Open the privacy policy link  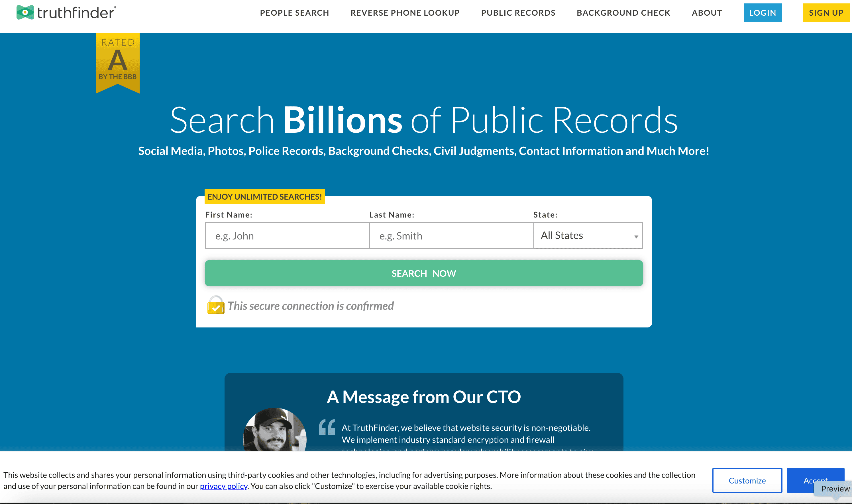pos(223,486)
